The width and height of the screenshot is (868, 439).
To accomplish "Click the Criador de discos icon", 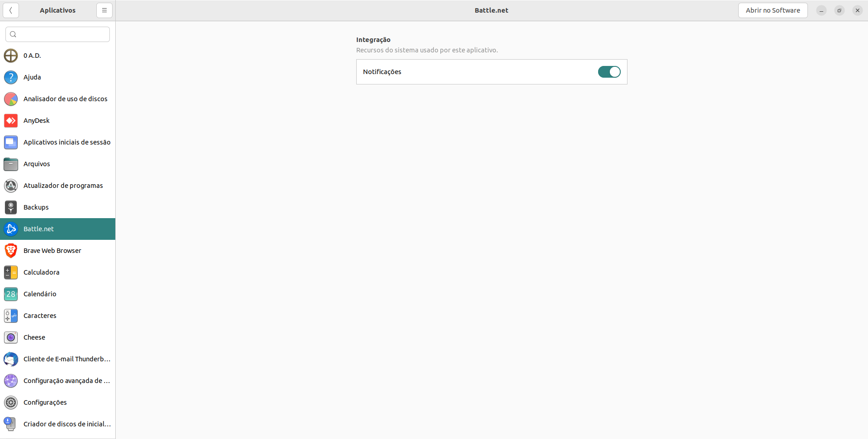I will point(11,424).
